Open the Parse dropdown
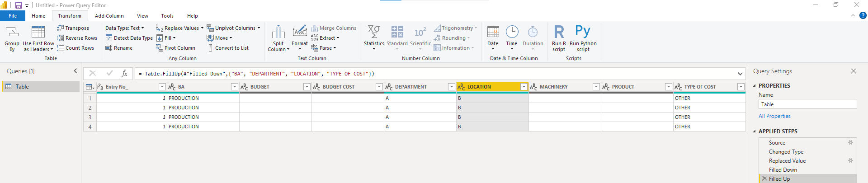Image resolution: width=868 pixels, height=183 pixels. pyautogui.click(x=324, y=48)
